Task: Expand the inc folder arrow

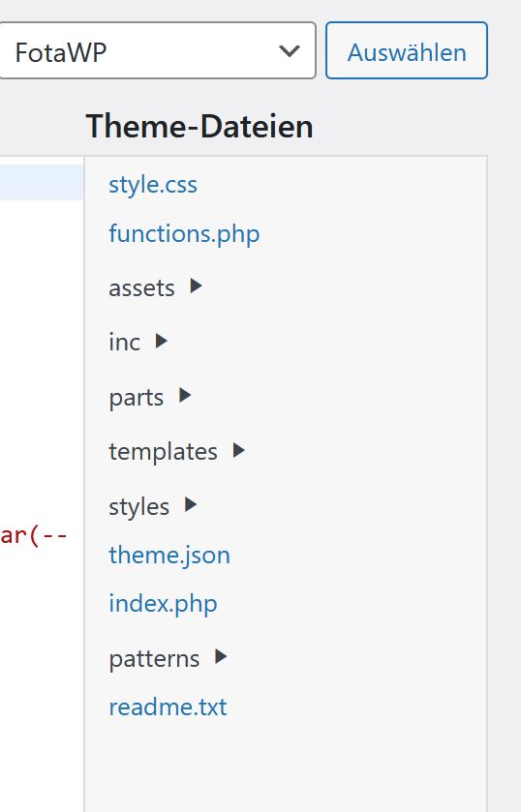Action: click(x=161, y=341)
